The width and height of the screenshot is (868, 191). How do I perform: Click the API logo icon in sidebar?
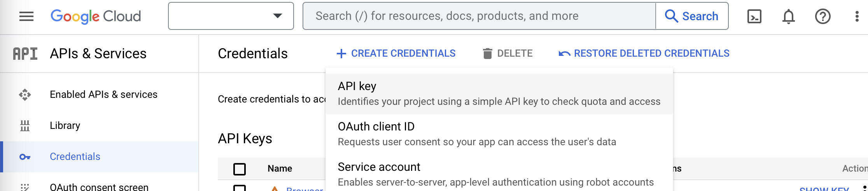point(25,54)
